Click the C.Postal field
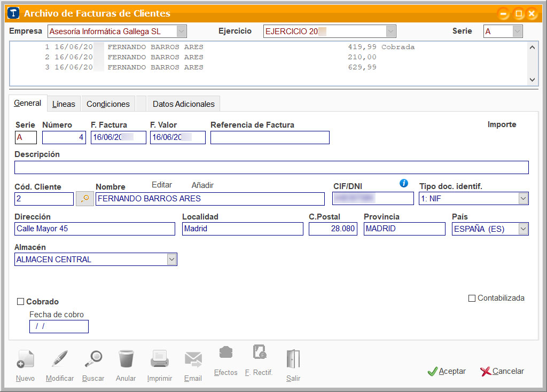Viewport: 547px width, 392px height. [333, 229]
